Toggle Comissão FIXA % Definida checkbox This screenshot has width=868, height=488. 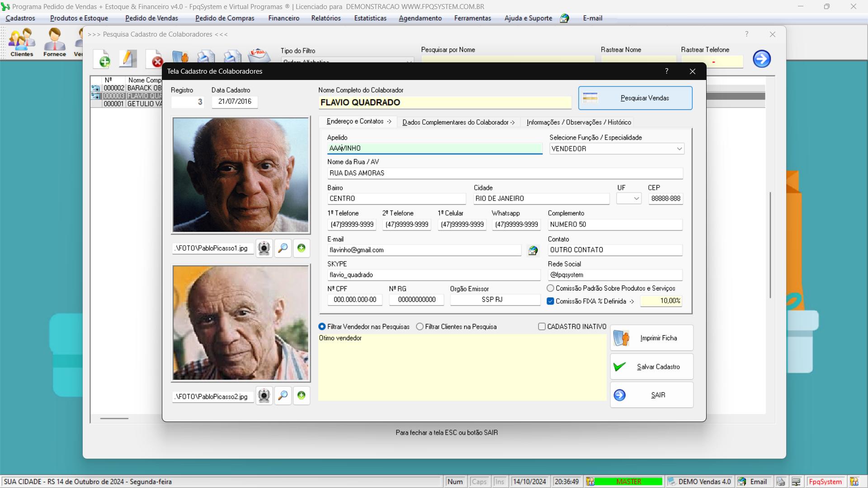pyautogui.click(x=550, y=301)
